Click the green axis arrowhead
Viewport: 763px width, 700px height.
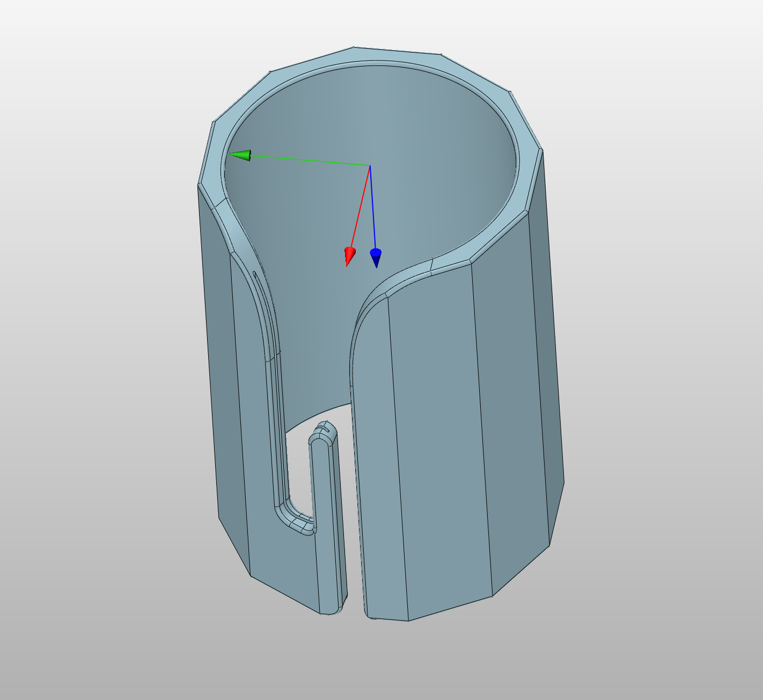point(240,156)
